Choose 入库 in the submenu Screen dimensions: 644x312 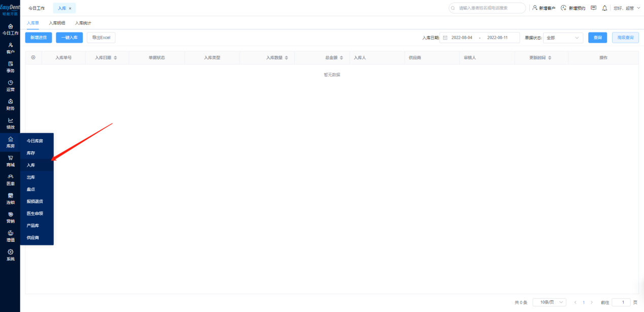pyautogui.click(x=37, y=165)
